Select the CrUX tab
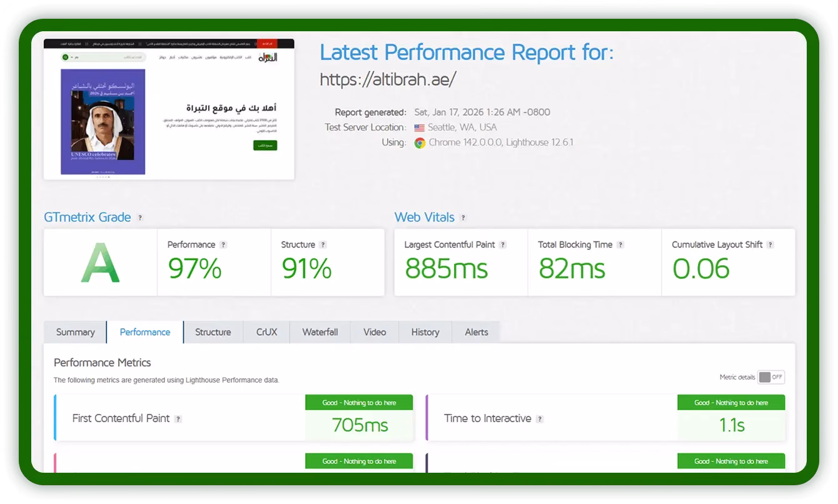Screen dimensions: 838x504 (266, 332)
